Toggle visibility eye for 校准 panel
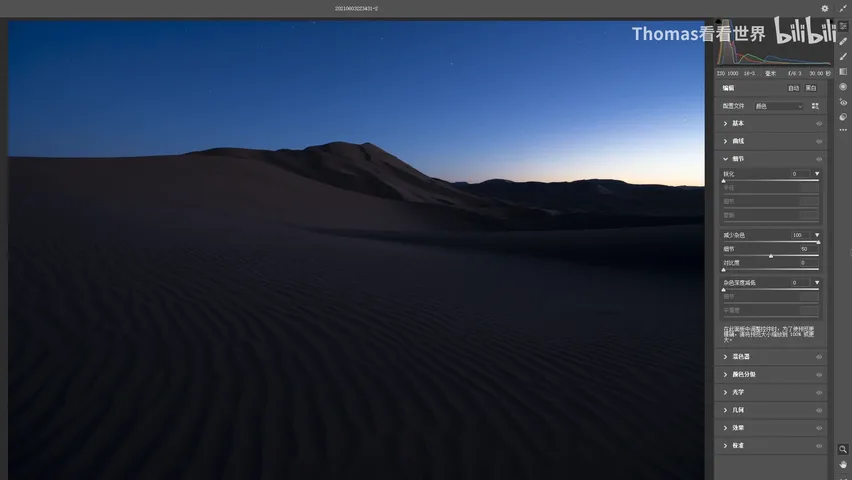The height and width of the screenshot is (480, 852). pyautogui.click(x=819, y=446)
